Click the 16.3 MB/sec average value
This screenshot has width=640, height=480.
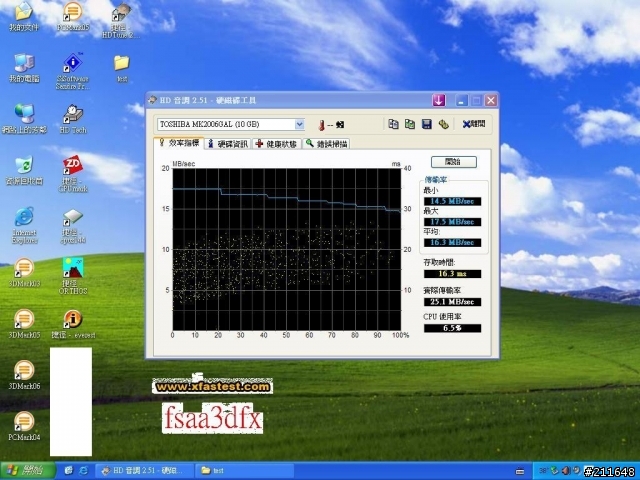pos(452,242)
